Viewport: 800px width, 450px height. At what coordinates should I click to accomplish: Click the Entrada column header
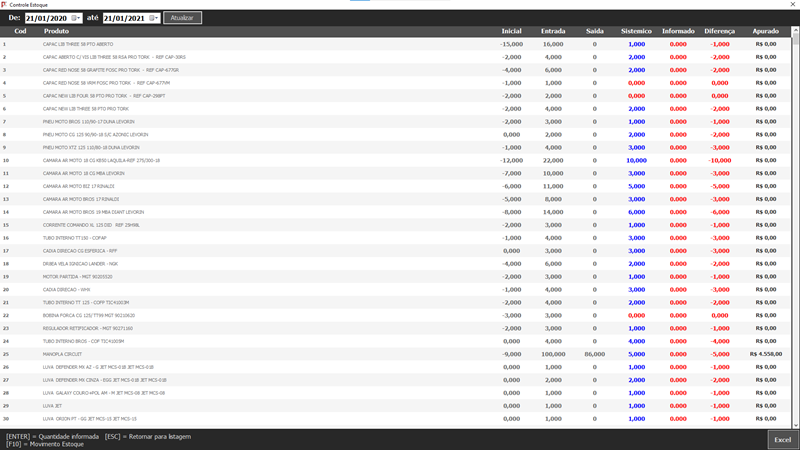pos(553,31)
